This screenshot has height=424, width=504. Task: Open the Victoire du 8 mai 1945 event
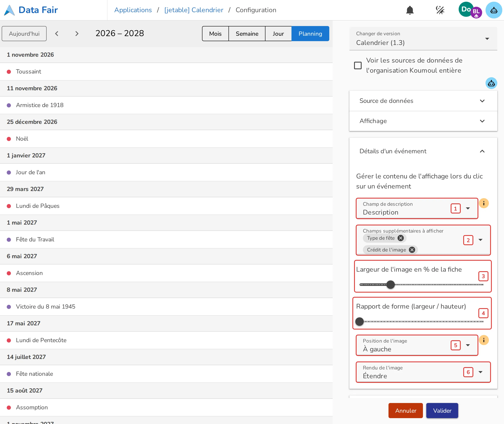pos(166,307)
